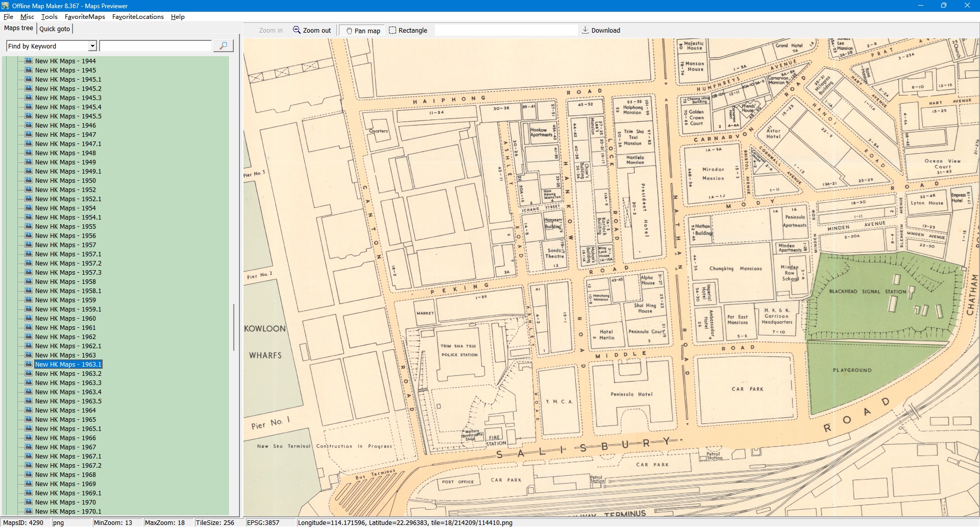Click the Zoom in button
The image size is (980, 527).
coord(271,31)
